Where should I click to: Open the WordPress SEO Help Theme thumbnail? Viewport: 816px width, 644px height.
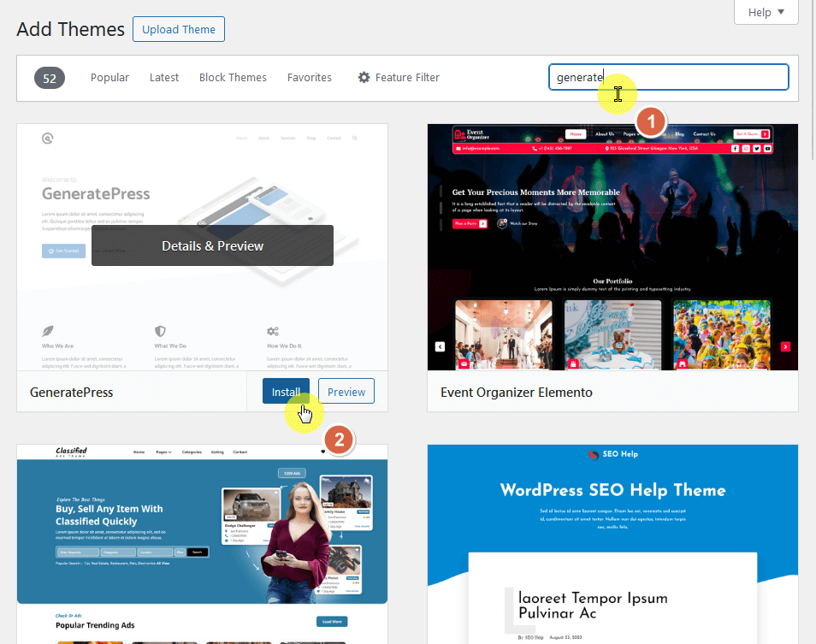[612, 544]
